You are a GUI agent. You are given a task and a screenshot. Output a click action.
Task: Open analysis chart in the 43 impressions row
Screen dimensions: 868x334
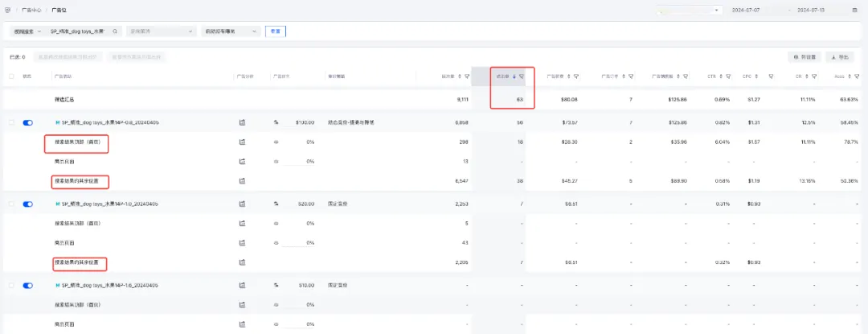242,242
